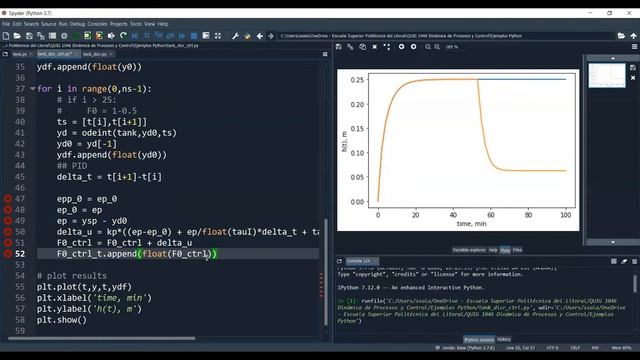Open the Run menu
The image size is (640, 360).
[x=63, y=24]
